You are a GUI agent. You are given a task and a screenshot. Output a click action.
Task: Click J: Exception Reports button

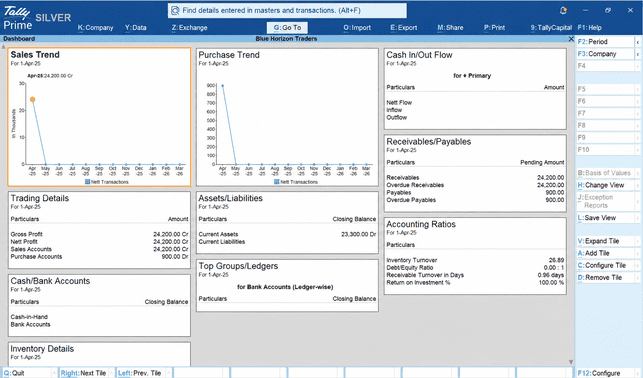click(x=605, y=201)
